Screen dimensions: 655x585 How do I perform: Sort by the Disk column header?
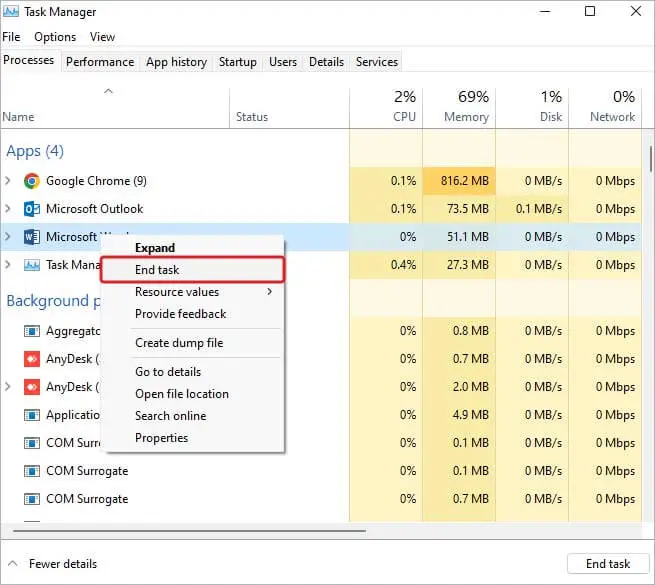532,108
